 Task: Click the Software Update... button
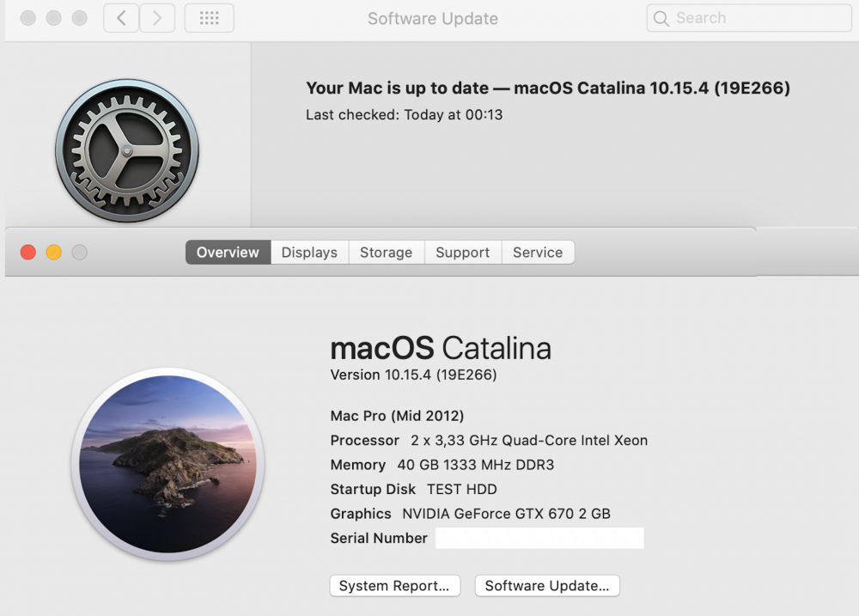point(546,585)
